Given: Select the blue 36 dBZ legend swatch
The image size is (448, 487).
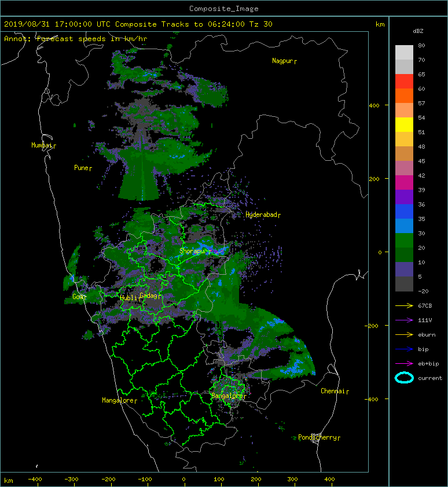Looking at the screenshot, I should (404, 212).
